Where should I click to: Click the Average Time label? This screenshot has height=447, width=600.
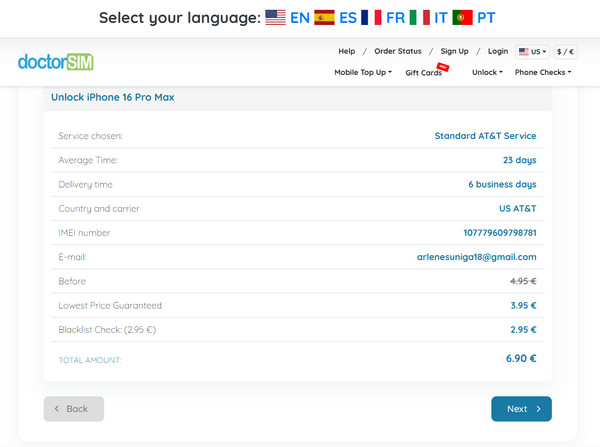tap(88, 160)
